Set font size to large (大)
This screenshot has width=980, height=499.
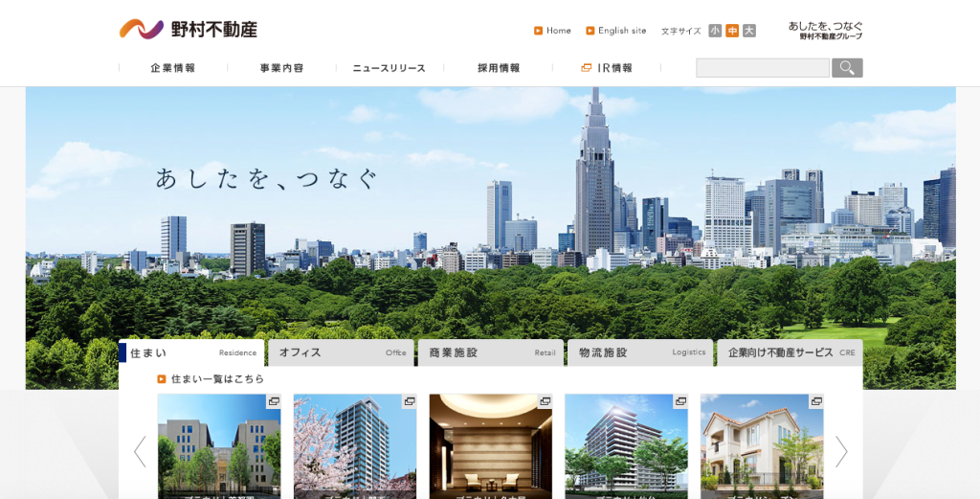pyautogui.click(x=749, y=31)
